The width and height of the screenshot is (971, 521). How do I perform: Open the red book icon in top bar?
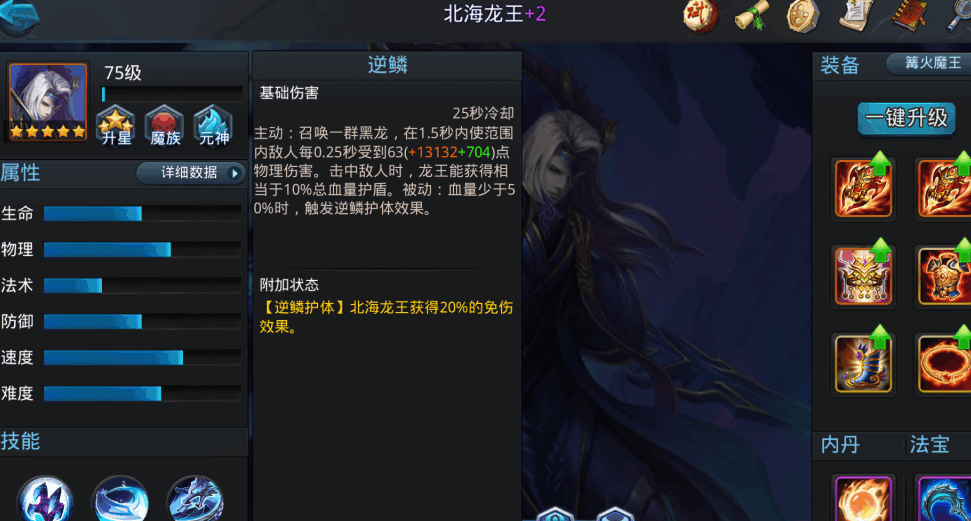click(x=910, y=15)
